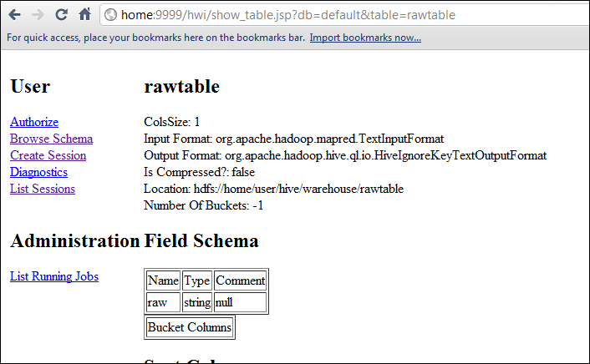
Task: View List Sessions
Action: (x=43, y=189)
